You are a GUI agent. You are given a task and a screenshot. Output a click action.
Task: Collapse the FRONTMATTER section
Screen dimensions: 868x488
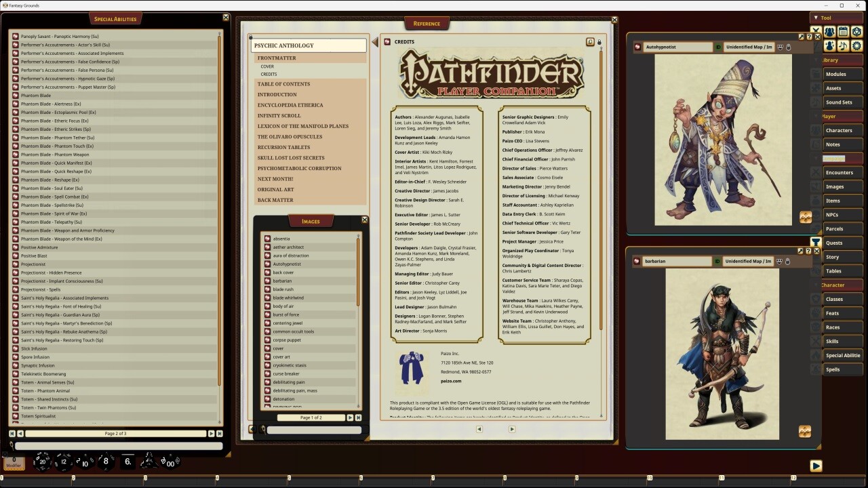coord(277,58)
